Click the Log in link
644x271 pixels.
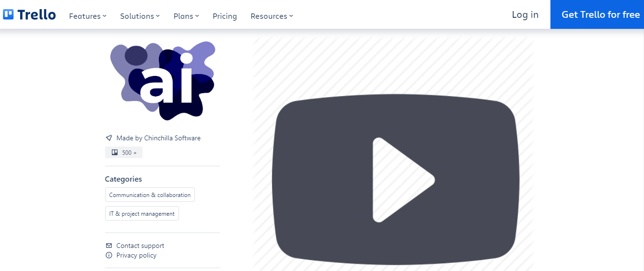click(x=525, y=14)
